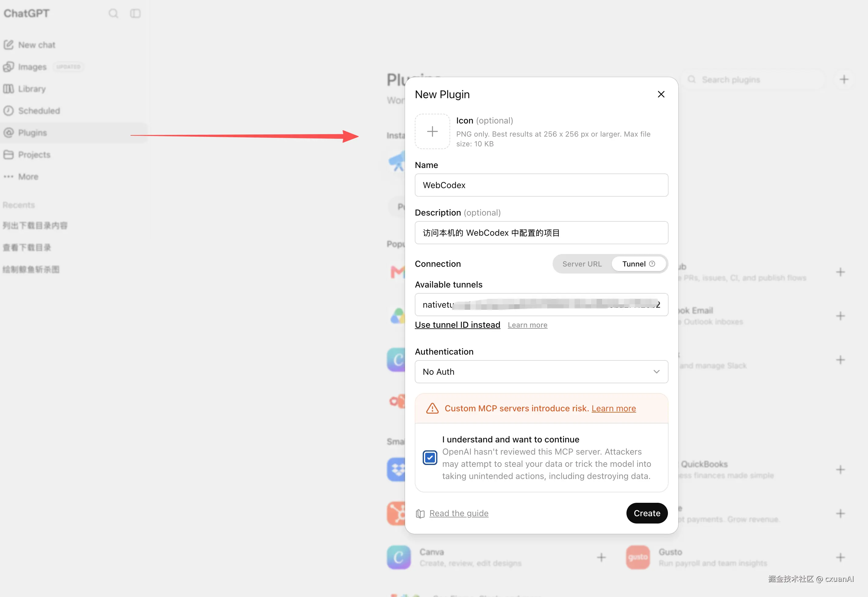Add the 'payments. Grow revenue' plugin
The width and height of the screenshot is (868, 597).
click(840, 513)
